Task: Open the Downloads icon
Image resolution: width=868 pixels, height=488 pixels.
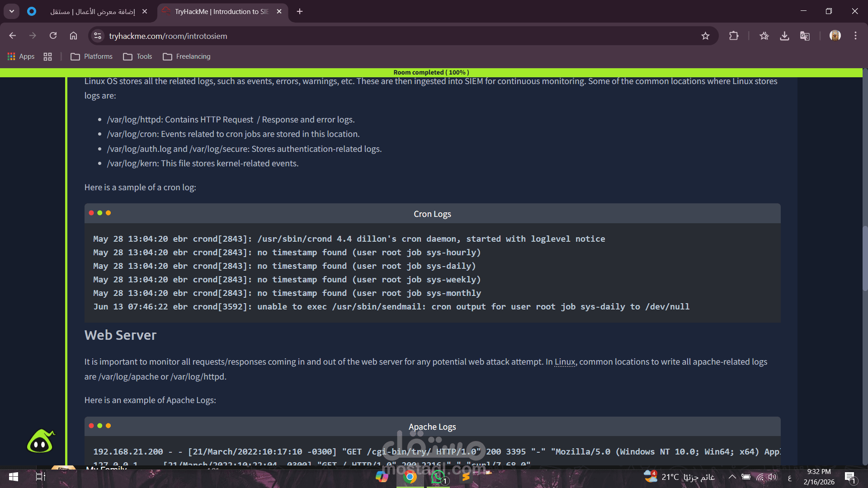Action: tap(784, 36)
